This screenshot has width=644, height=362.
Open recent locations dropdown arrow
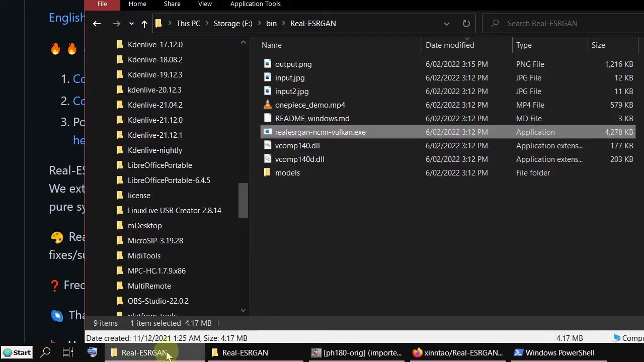(x=131, y=24)
